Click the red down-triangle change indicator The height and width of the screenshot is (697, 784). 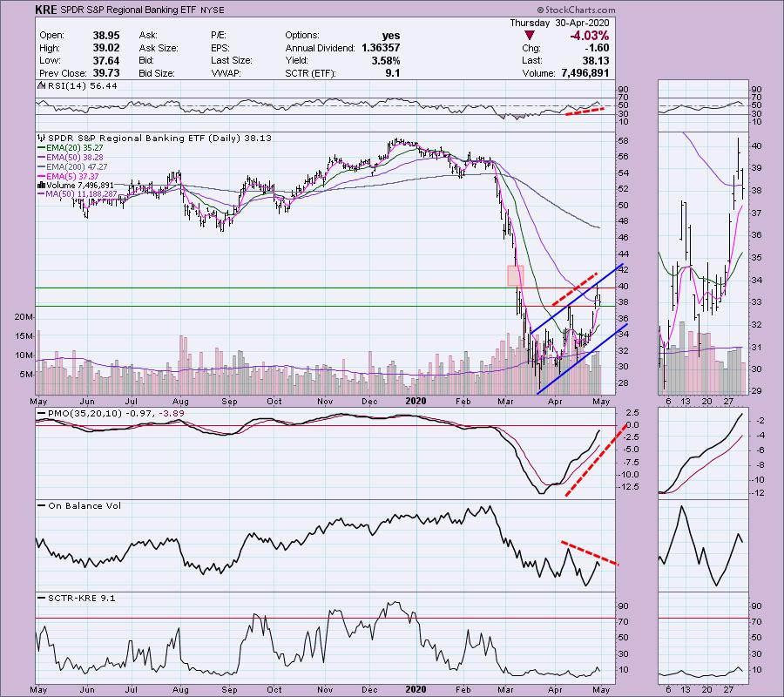pyautogui.click(x=530, y=36)
